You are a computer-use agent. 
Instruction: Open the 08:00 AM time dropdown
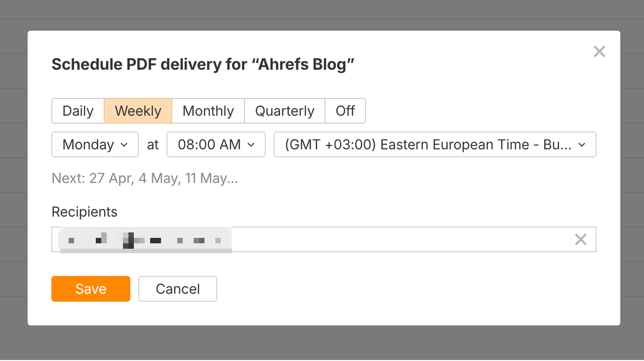click(x=216, y=144)
